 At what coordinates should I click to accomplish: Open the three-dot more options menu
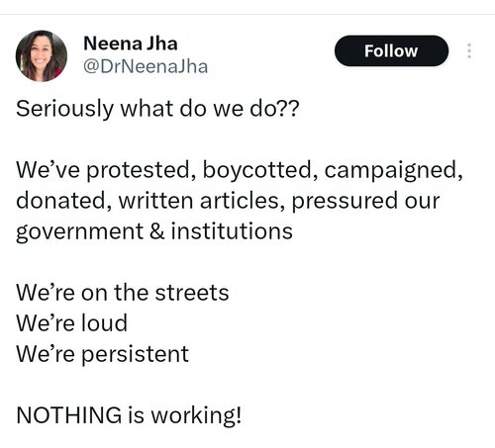click(469, 51)
